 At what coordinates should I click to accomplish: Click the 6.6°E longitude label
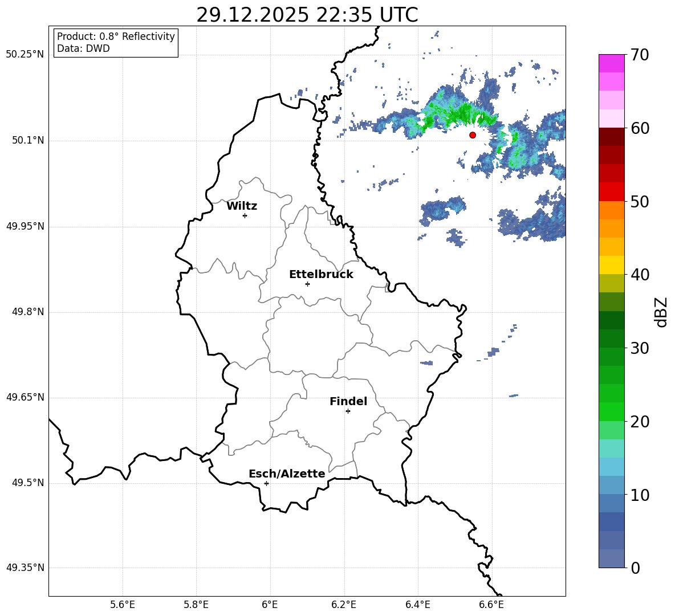click(491, 605)
